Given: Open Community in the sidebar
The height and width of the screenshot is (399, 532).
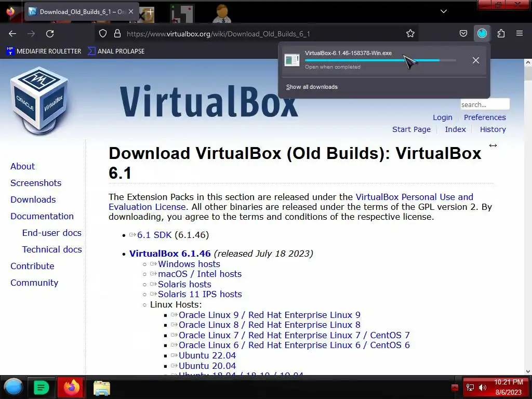Looking at the screenshot, I should pos(34,283).
